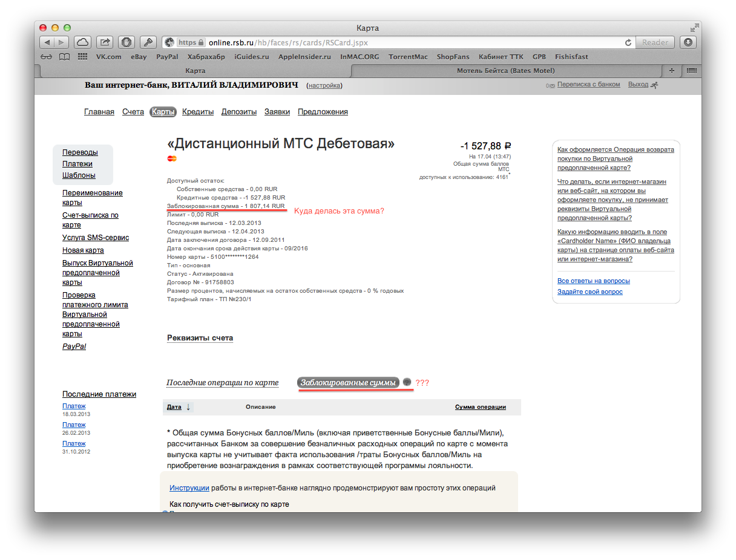Open the Все ответы на вопросы link
The image size is (736, 560).
tap(594, 281)
